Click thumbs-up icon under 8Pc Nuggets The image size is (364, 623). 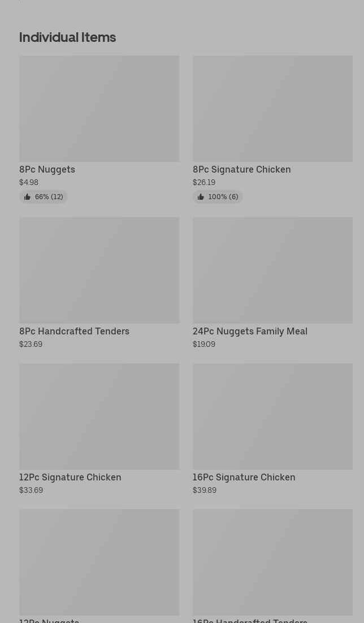pyautogui.click(x=27, y=197)
